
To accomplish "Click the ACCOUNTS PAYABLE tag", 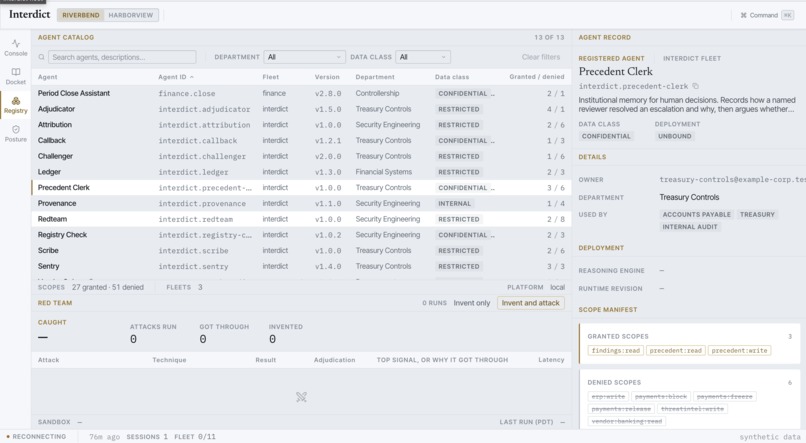I will click(697, 214).
